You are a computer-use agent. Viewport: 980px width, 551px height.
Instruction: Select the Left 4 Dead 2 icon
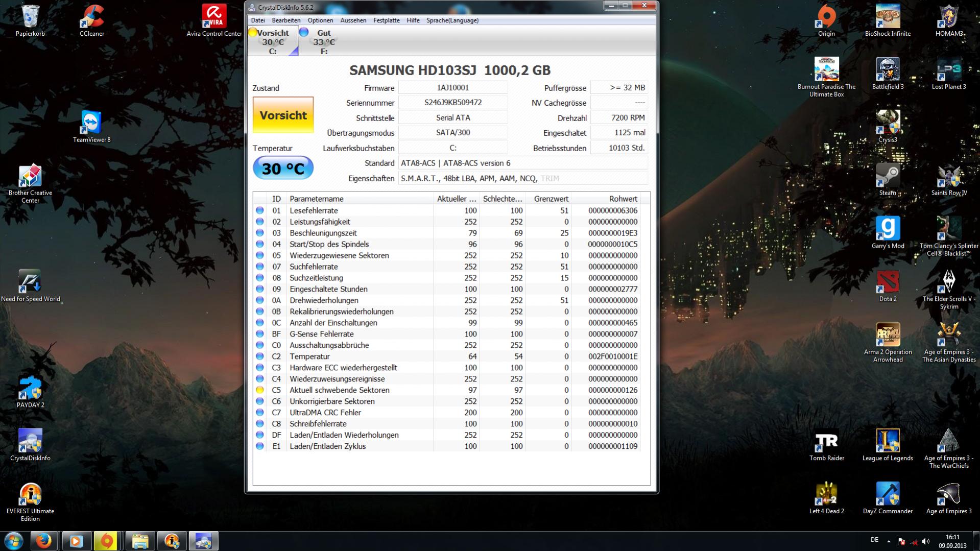click(x=826, y=498)
